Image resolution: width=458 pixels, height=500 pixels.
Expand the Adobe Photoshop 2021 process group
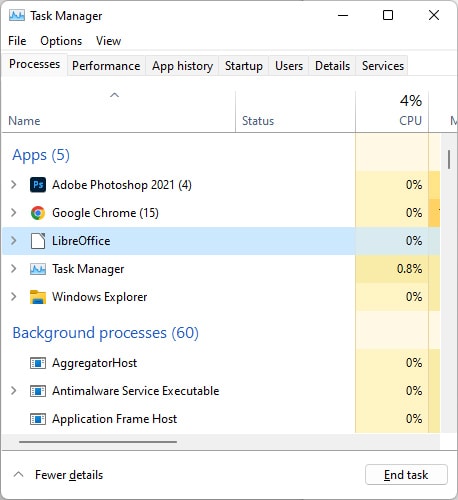click(x=14, y=184)
